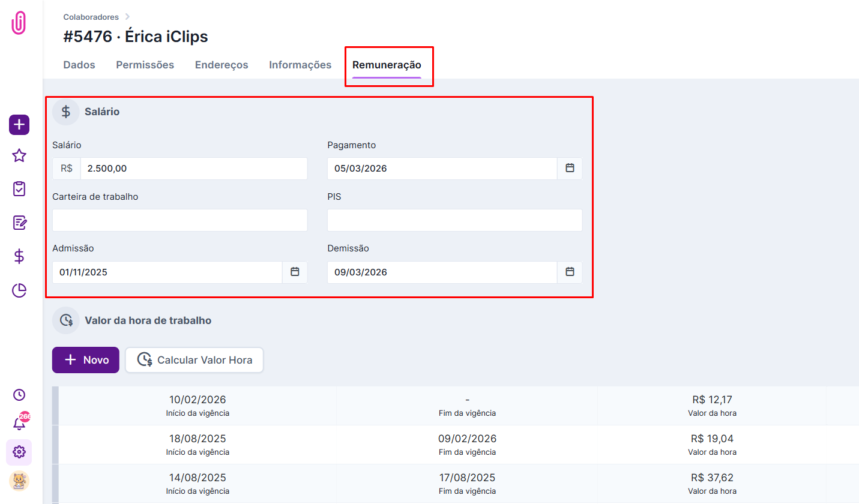Screen dimensions: 859x504
Task: Click the purple plus icon in sidebar
Action: click(x=19, y=125)
